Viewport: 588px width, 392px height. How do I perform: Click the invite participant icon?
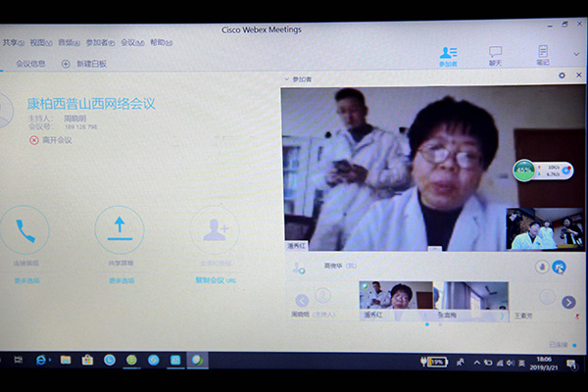click(214, 230)
